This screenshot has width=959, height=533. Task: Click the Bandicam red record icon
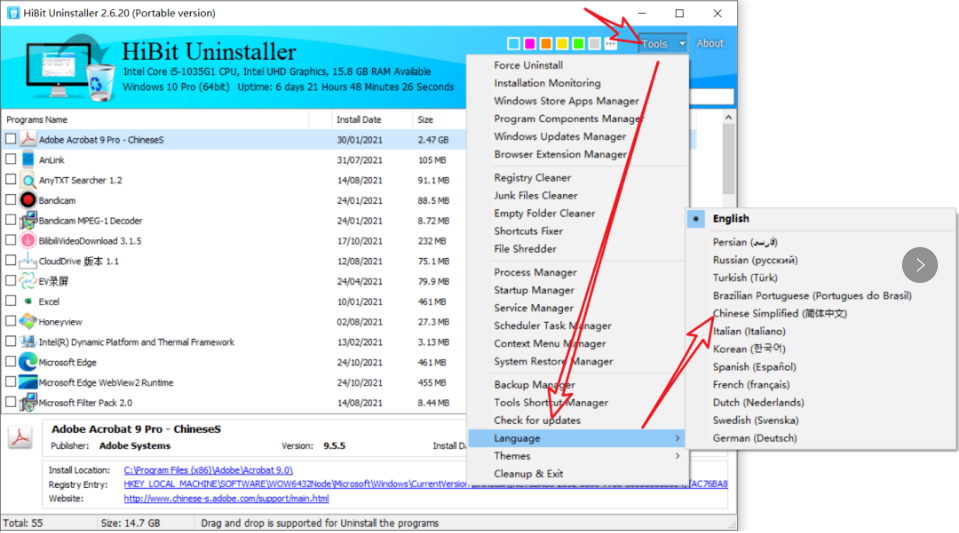pyautogui.click(x=28, y=200)
